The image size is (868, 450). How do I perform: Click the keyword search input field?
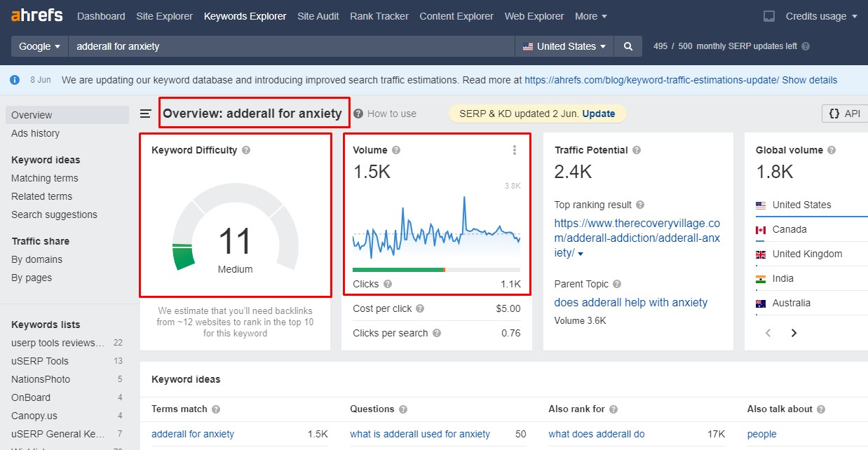pyautogui.click(x=292, y=46)
